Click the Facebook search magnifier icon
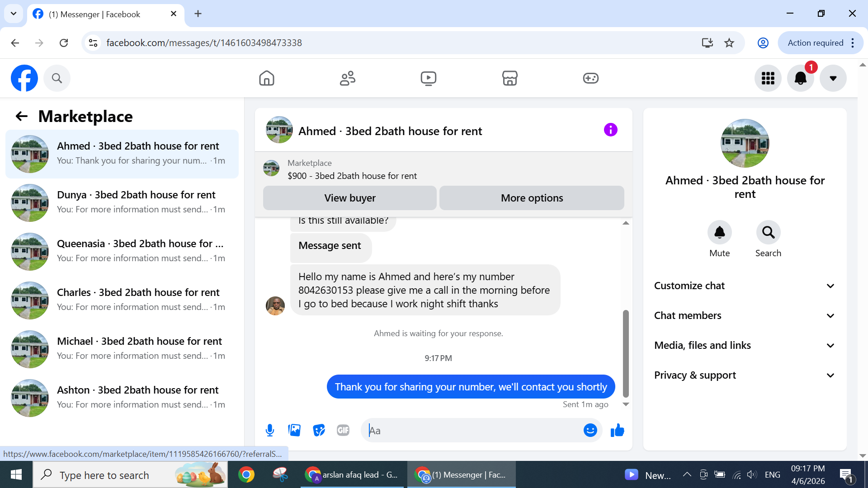Screen dimensions: 868x488 (x=57, y=78)
